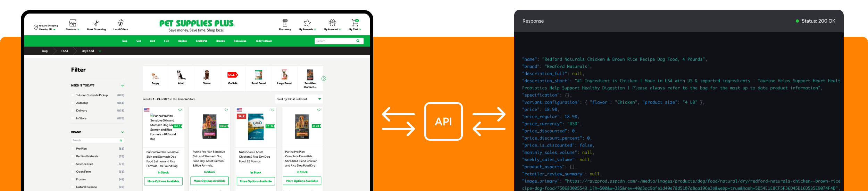Click the red SALE badge on the NutriSource card

pos(241,116)
